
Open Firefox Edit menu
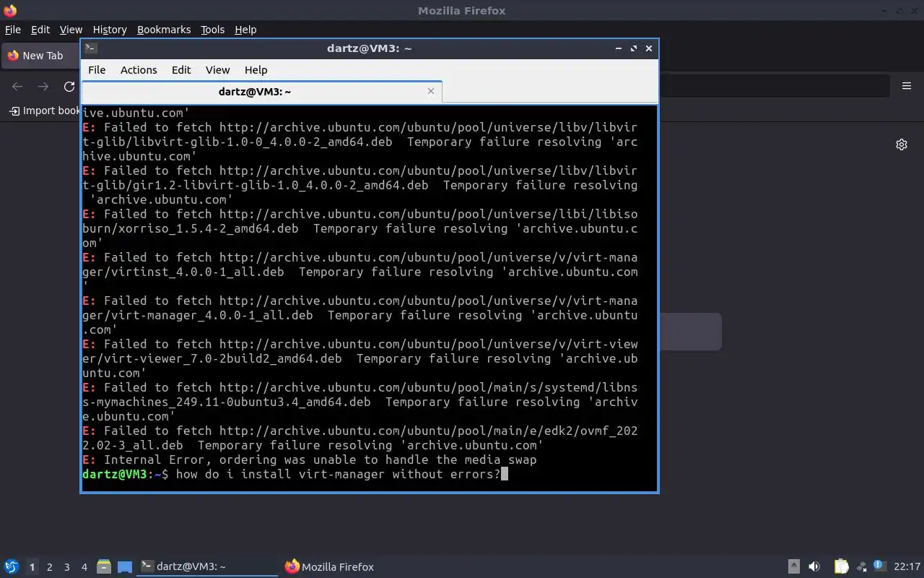[x=40, y=30]
